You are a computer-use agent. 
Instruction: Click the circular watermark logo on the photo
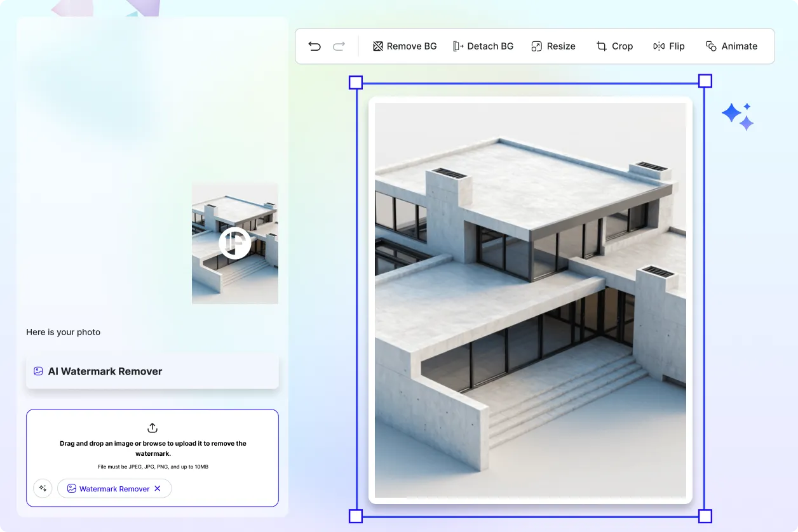(234, 243)
